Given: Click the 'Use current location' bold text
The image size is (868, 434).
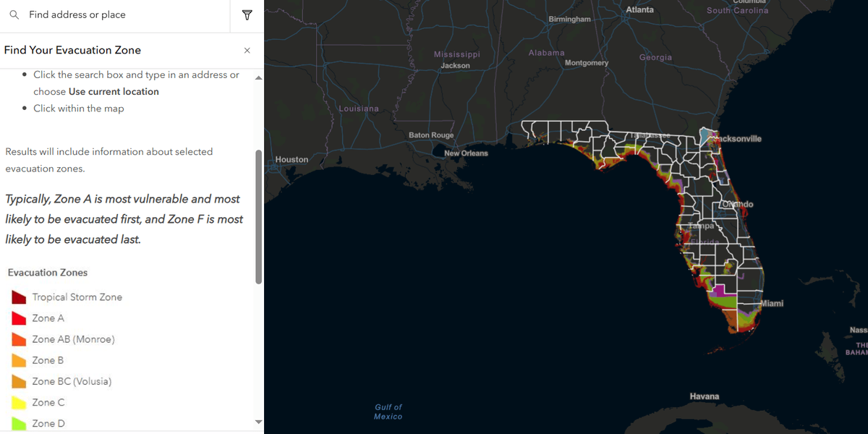Looking at the screenshot, I should click(x=114, y=92).
